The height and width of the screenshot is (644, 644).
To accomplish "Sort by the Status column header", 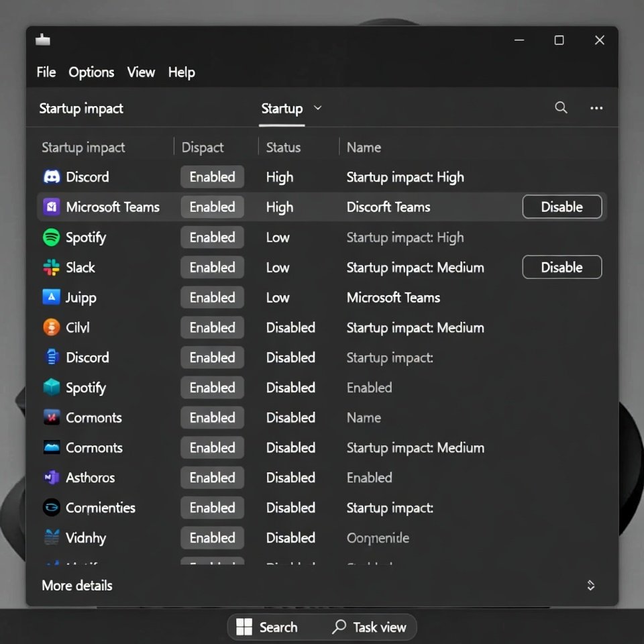I will [283, 148].
